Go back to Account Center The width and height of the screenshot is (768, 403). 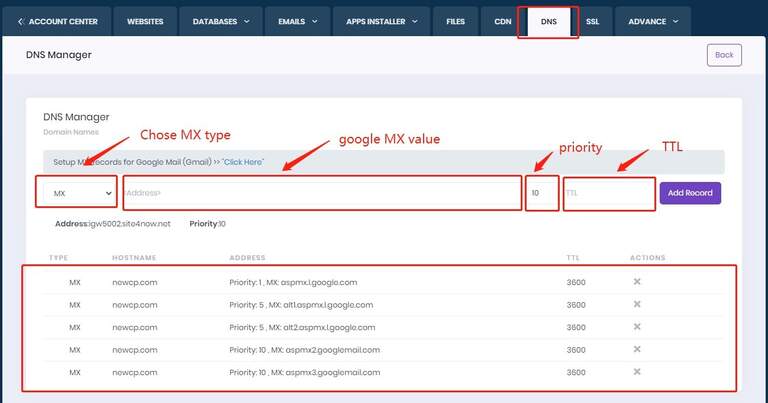[x=57, y=22]
